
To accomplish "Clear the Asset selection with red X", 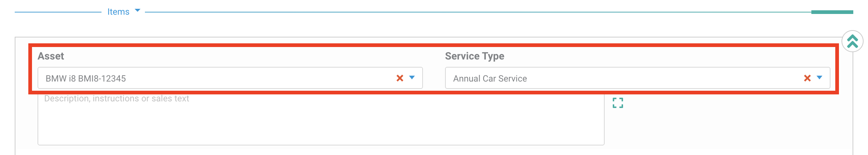I will [400, 78].
